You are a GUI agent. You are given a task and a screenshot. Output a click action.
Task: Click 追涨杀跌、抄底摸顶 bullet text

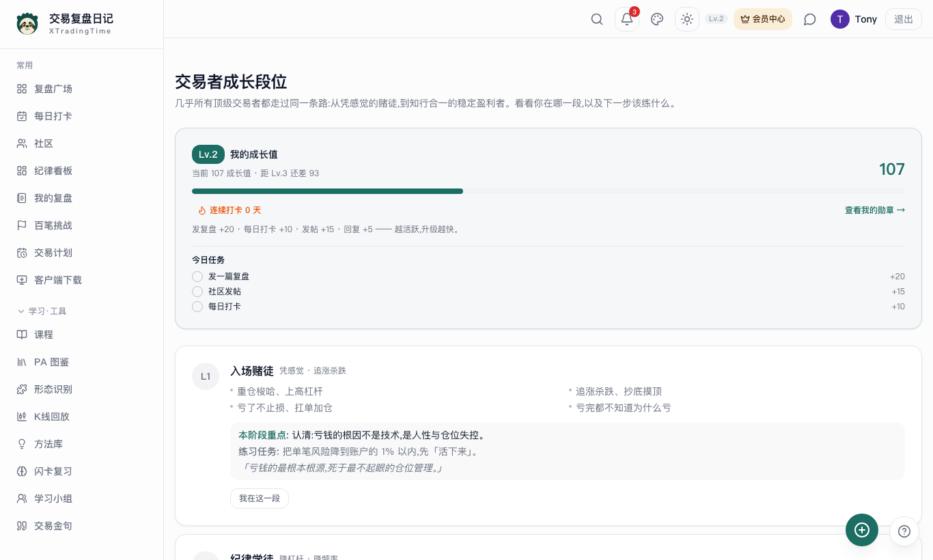[x=619, y=391]
